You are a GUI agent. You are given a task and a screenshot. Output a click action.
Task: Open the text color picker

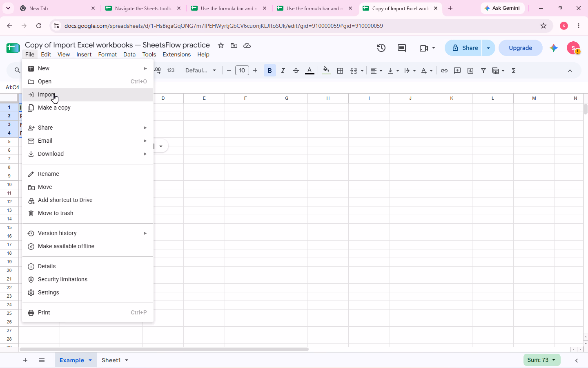pos(310,71)
